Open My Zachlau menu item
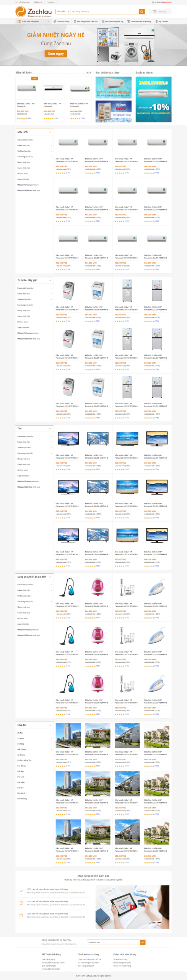The image size is (187, 980). point(162,21)
